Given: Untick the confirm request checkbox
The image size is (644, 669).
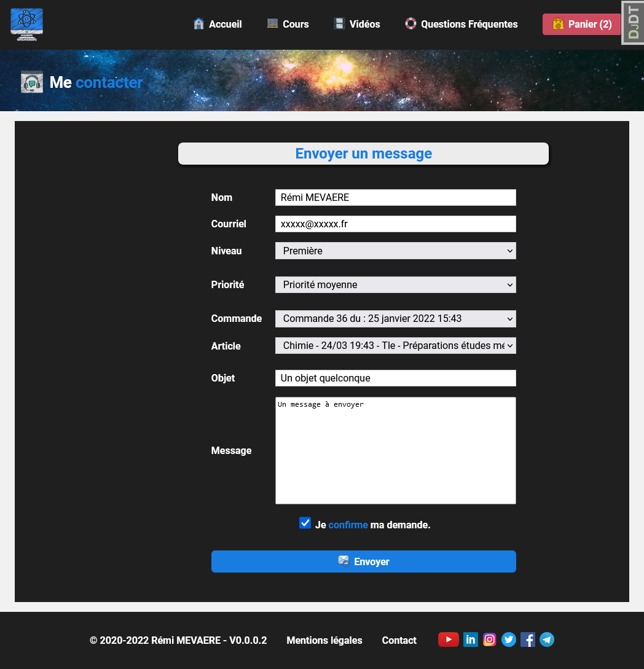Looking at the screenshot, I should (305, 523).
